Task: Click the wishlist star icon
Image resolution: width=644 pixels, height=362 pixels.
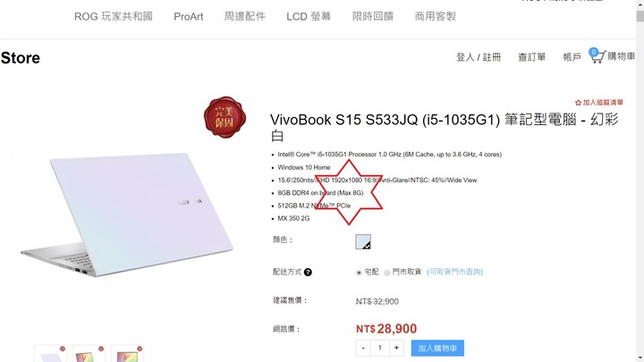Action: [x=578, y=103]
